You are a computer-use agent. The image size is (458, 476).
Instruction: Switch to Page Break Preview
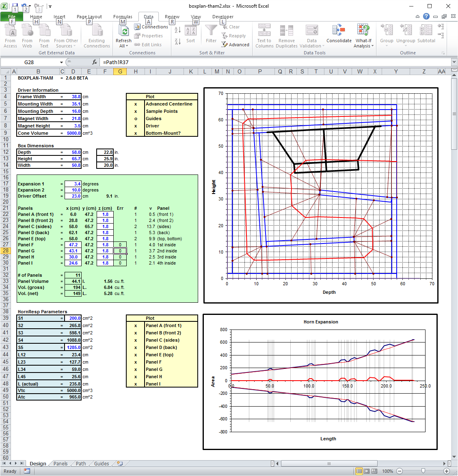pyautogui.click(x=374, y=471)
